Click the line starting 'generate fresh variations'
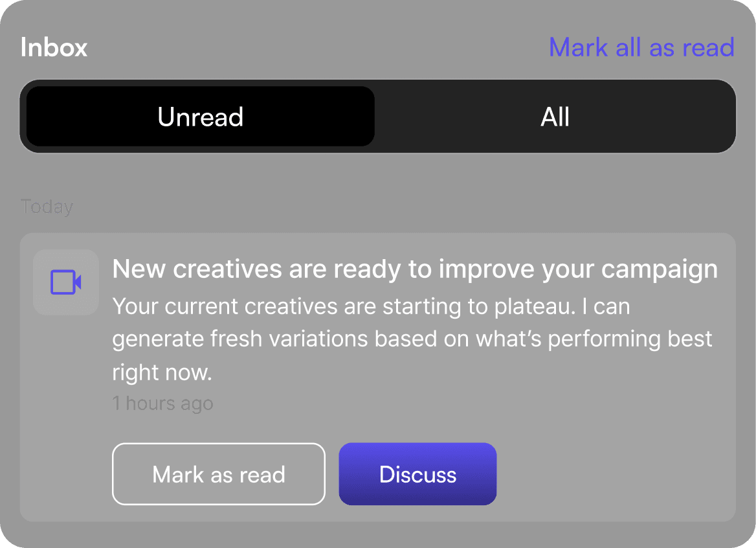This screenshot has height=548, width=756. pyautogui.click(x=412, y=339)
